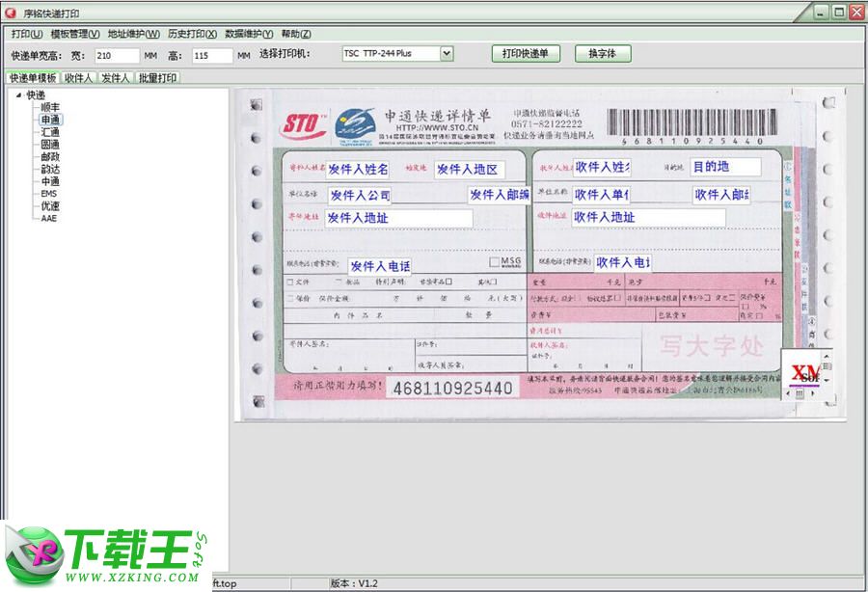868x592 pixels.
Task: Click the 收件人地址 field on the template
Action: 648,218
